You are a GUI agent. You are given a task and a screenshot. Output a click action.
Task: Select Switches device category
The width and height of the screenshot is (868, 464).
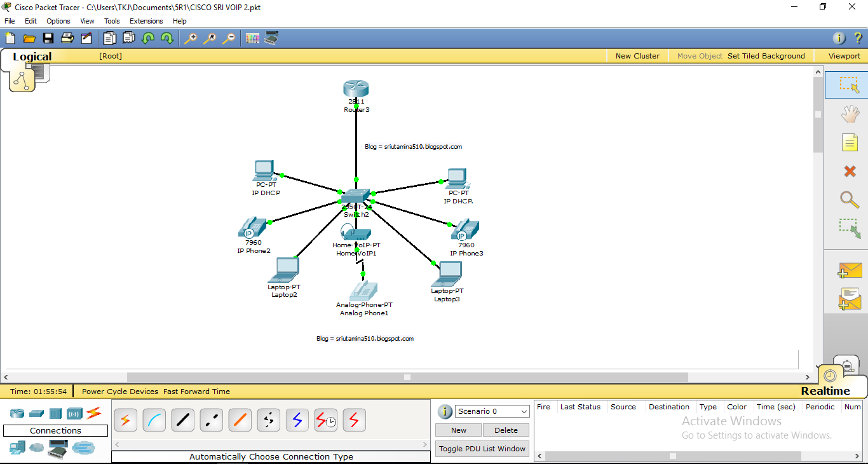click(x=36, y=414)
